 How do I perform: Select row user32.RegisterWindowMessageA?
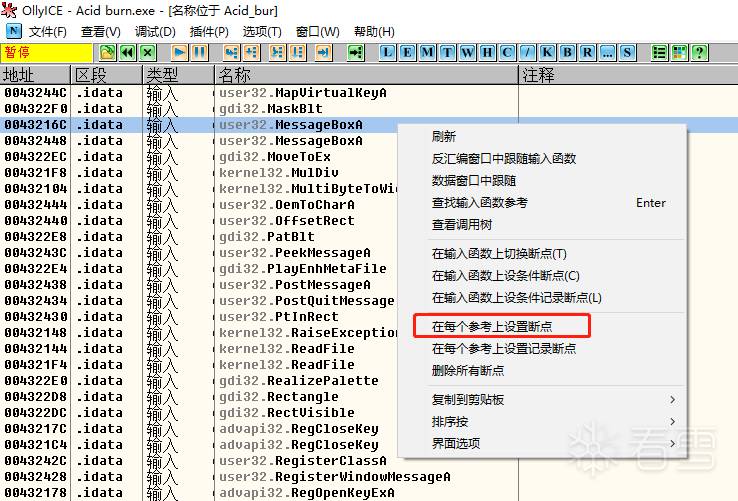click(369, 477)
